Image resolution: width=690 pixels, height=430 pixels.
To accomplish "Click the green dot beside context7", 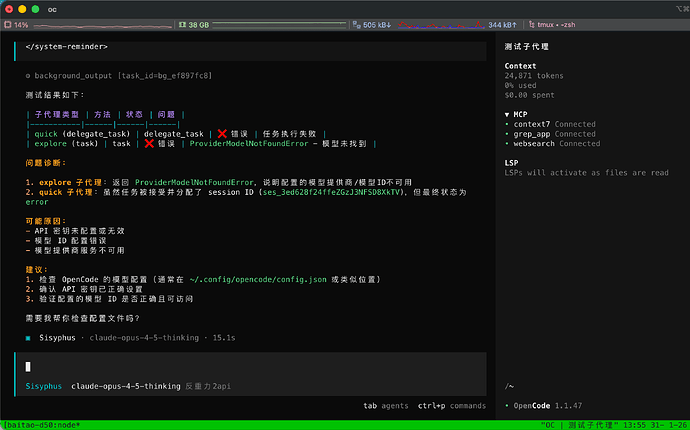I will coord(507,125).
